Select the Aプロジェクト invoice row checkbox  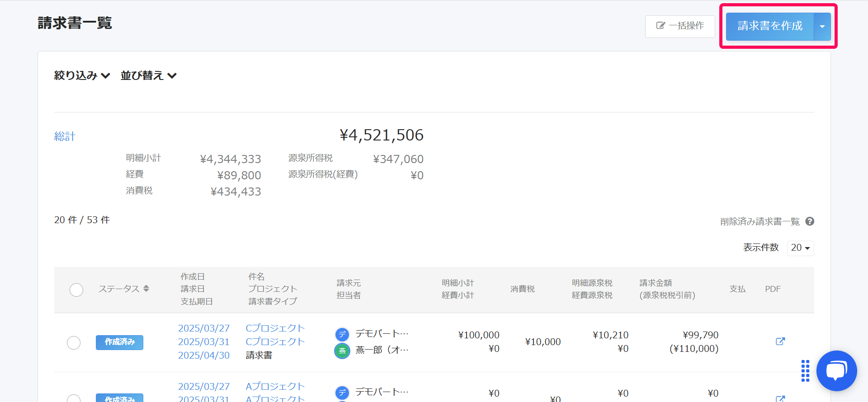74,398
